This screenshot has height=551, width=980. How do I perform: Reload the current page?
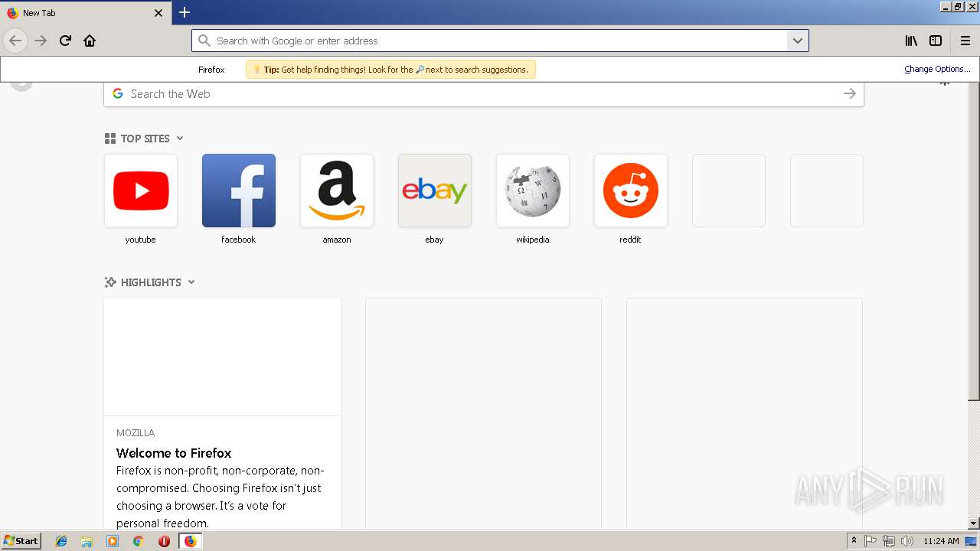(65, 41)
